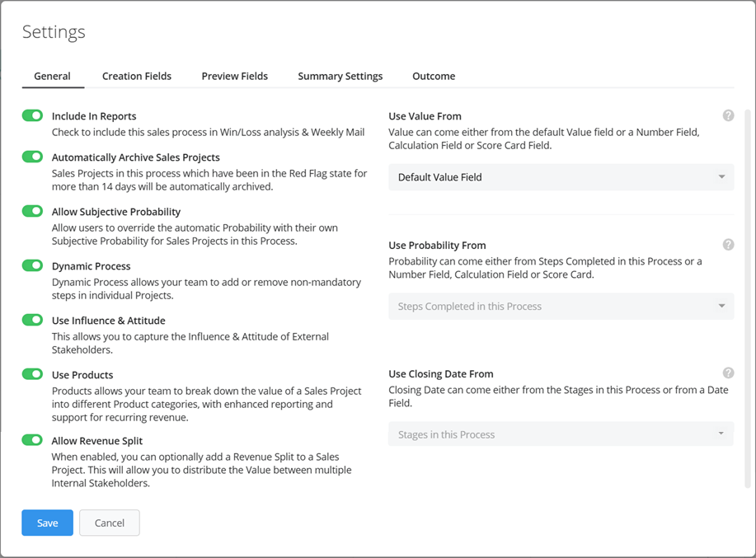The image size is (756, 558).
Task: Expand Steps Completed in this Process dropdown
Action: point(561,306)
